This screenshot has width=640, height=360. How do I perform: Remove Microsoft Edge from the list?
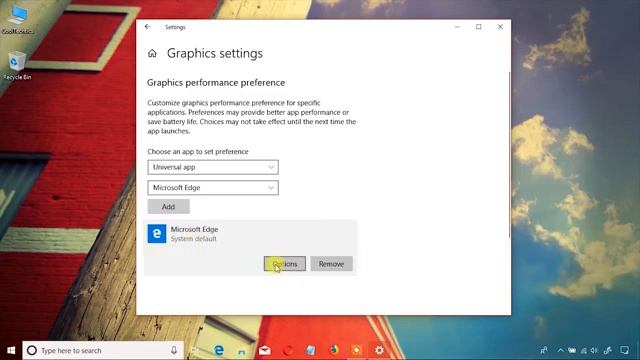(331, 264)
